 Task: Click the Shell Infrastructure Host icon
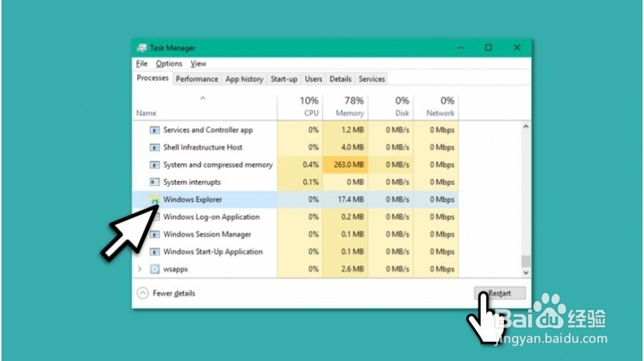pos(154,147)
